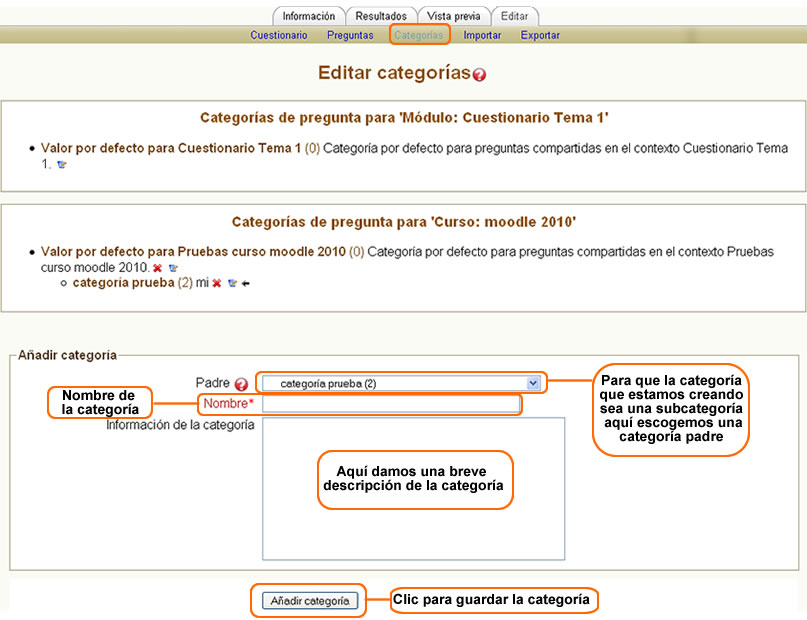
Task: Click the Importar link
Action: (x=482, y=35)
